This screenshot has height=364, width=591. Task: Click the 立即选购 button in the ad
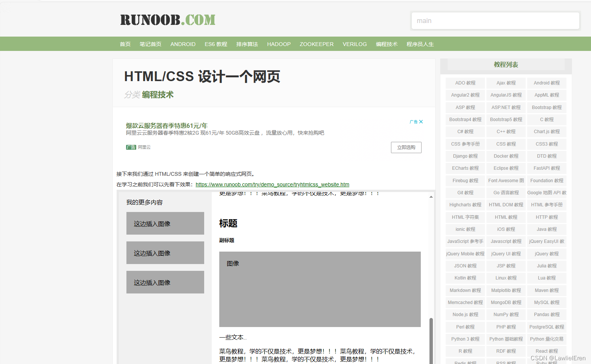pyautogui.click(x=406, y=147)
